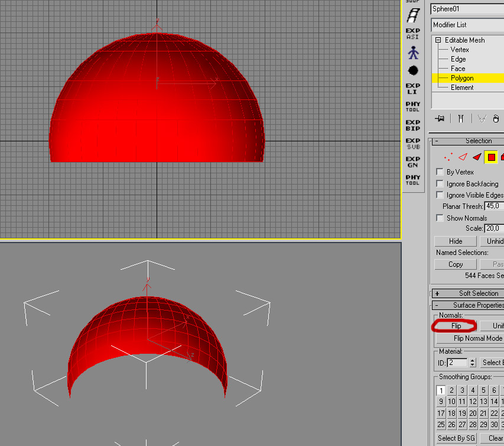This screenshot has height=446, width=504.
Task: Toggle smoothing group 5 button
Action: click(x=483, y=390)
